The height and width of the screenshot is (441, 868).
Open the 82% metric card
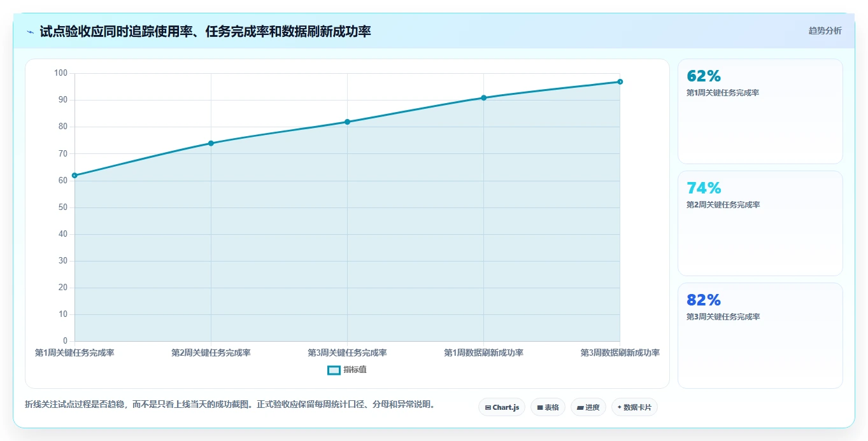pyautogui.click(x=760, y=335)
